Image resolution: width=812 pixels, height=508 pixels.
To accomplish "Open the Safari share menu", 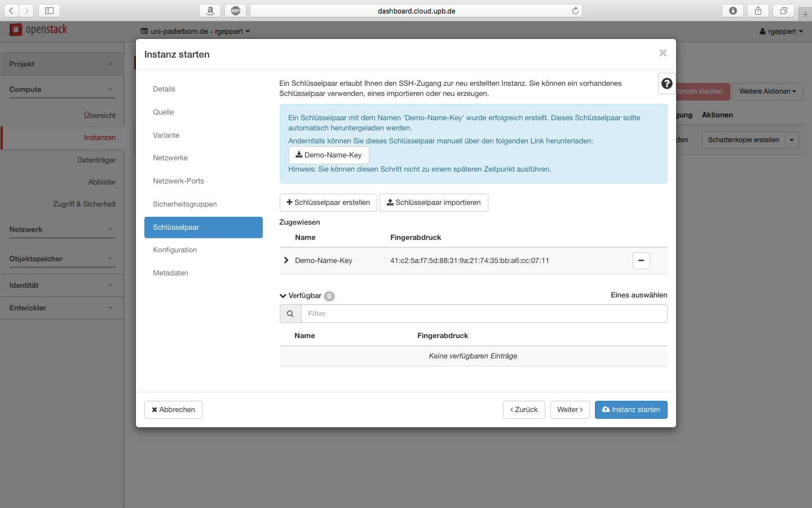I will 758,11.
